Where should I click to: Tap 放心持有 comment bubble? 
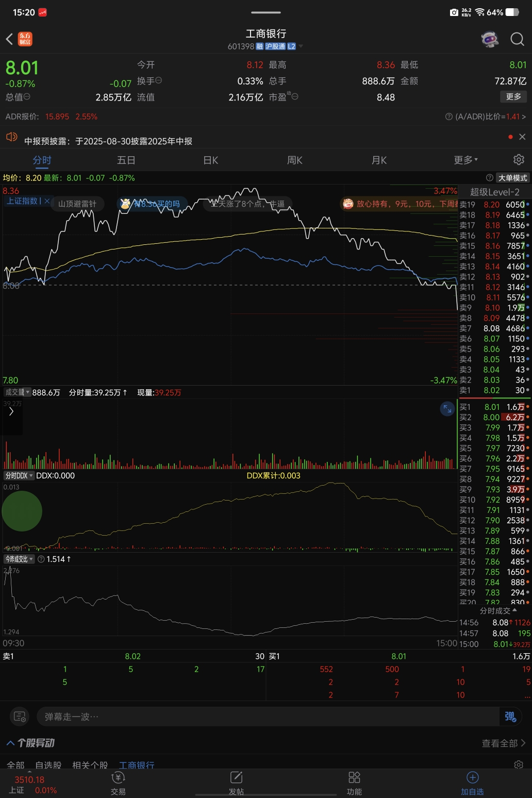400,204
